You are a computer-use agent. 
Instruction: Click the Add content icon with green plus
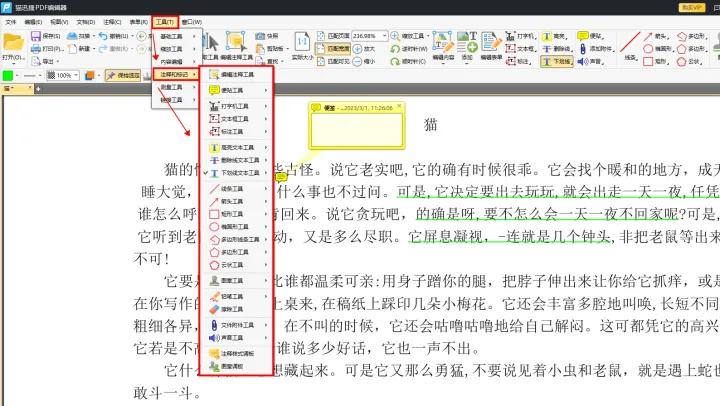467,42
